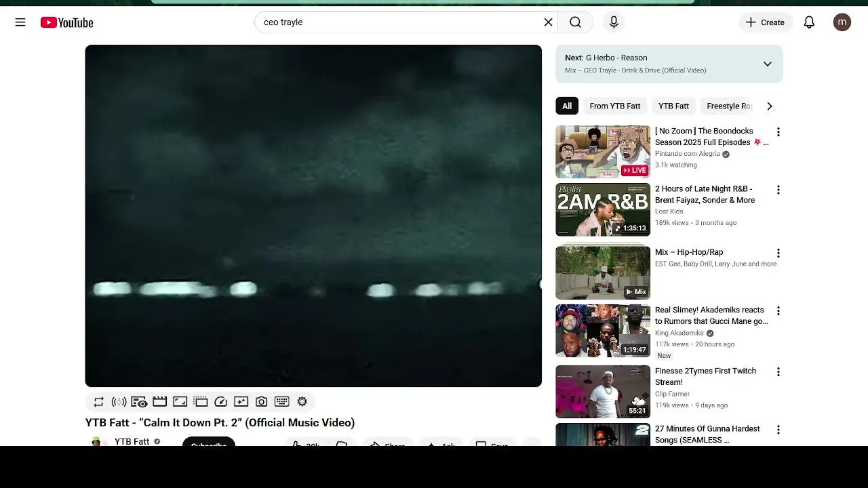This screenshot has width=868, height=488.
Task: Click 'Mix – CEO Trayle - Drink & Drive' subtitle
Action: (635, 70)
